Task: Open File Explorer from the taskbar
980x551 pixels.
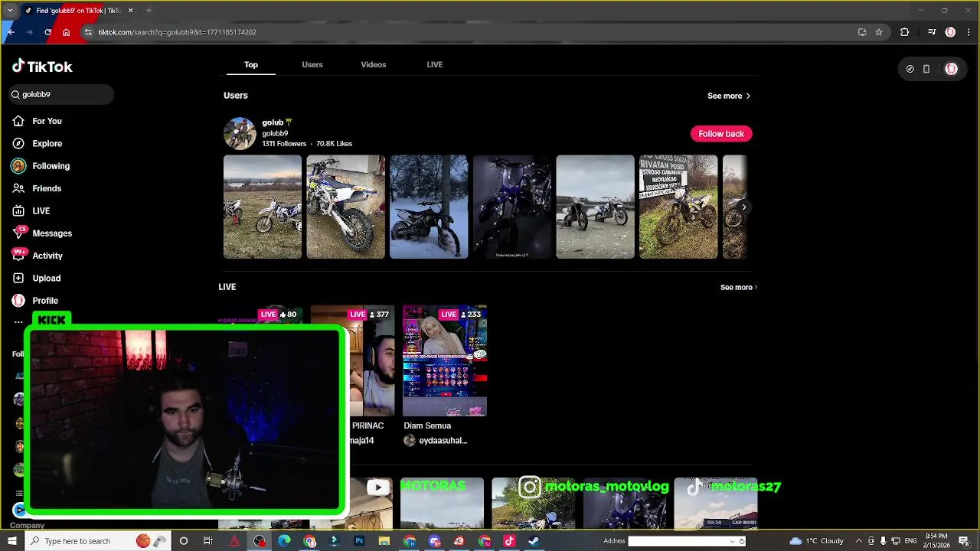Action: (384, 541)
